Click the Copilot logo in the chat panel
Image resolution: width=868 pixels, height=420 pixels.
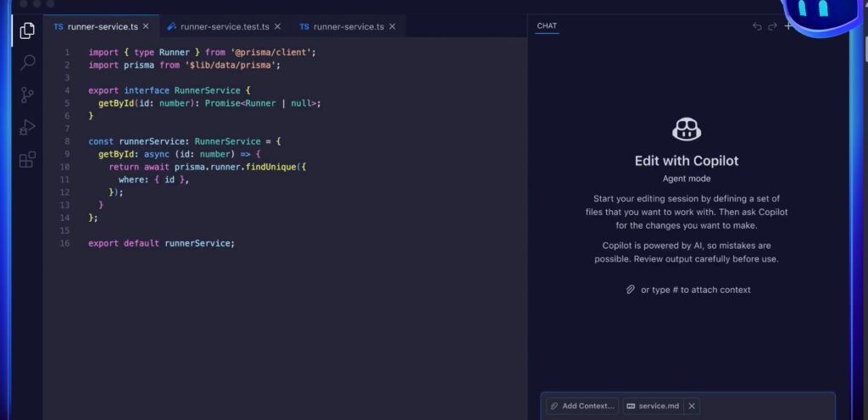pos(687,130)
